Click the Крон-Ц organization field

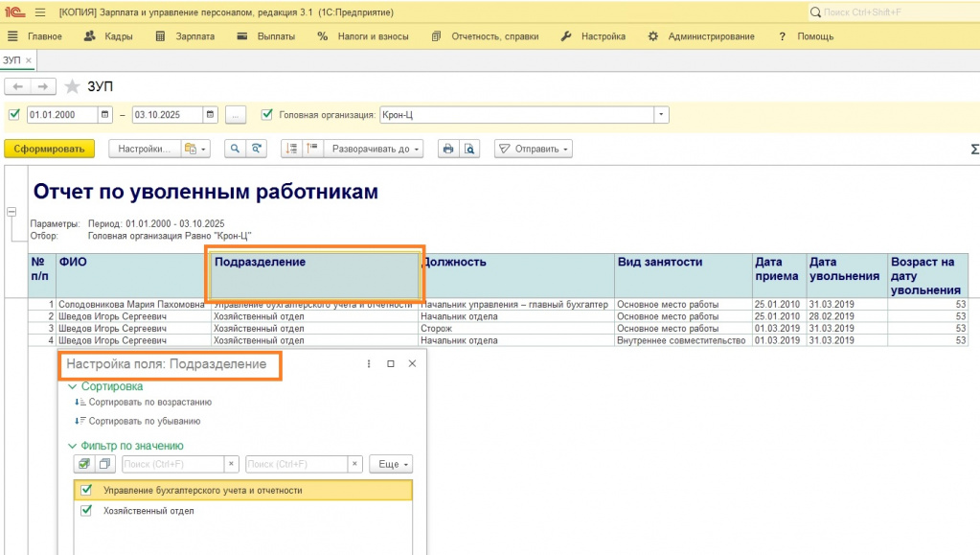tap(517, 114)
